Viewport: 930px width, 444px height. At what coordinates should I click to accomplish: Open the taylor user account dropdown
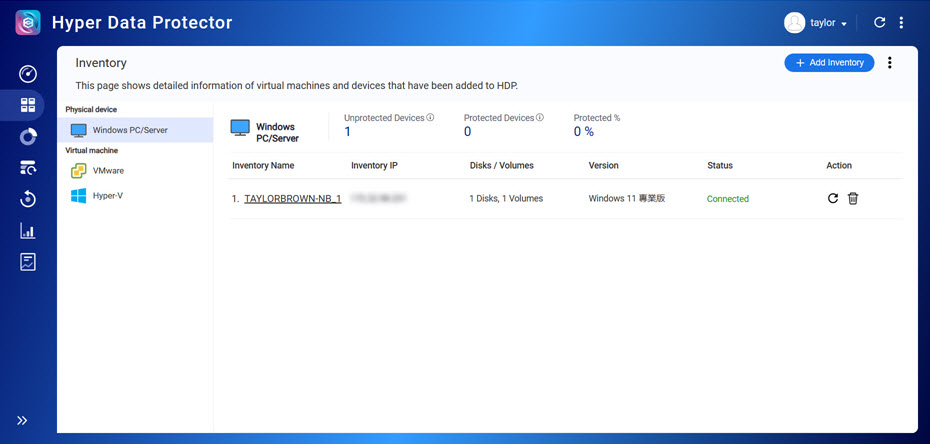click(817, 23)
